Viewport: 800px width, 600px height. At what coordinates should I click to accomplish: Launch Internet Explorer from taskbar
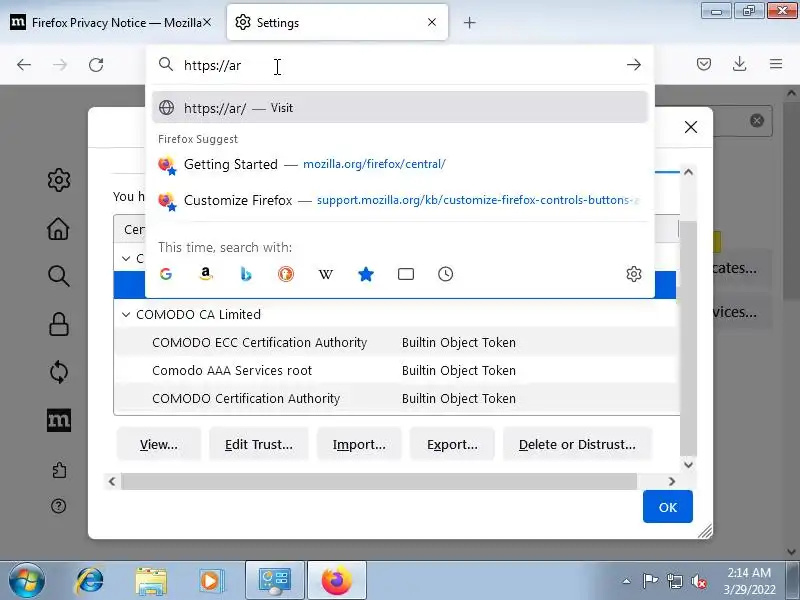pyautogui.click(x=90, y=581)
